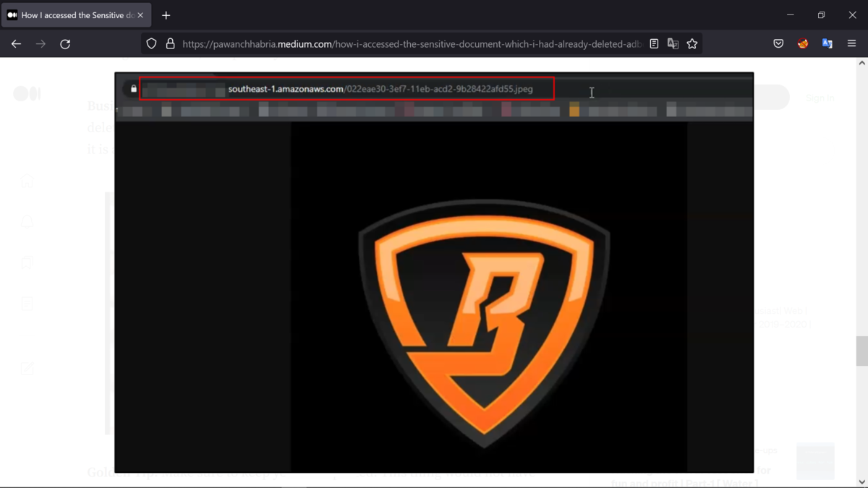
Task: Bookmark this page with the star
Action: click(692, 44)
